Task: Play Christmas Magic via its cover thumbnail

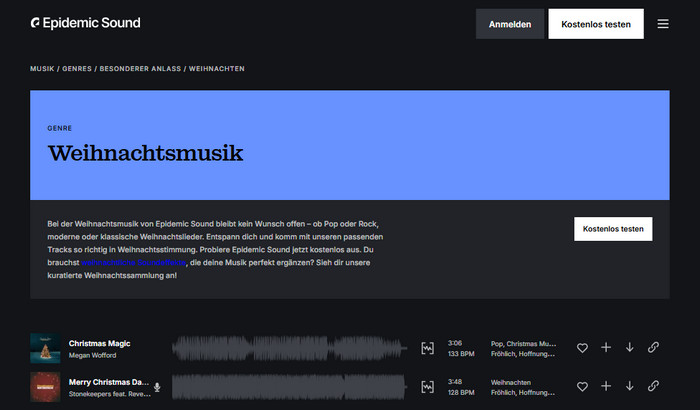Action: click(45, 348)
